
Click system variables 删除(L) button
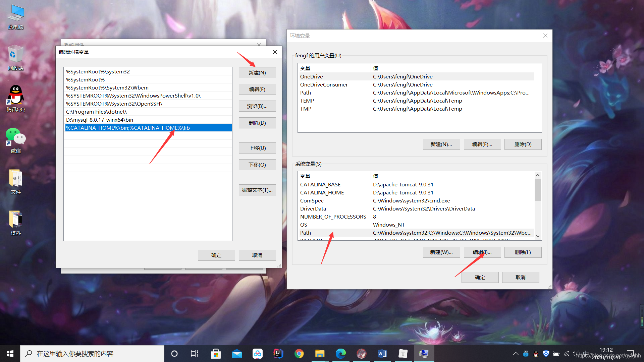click(523, 252)
